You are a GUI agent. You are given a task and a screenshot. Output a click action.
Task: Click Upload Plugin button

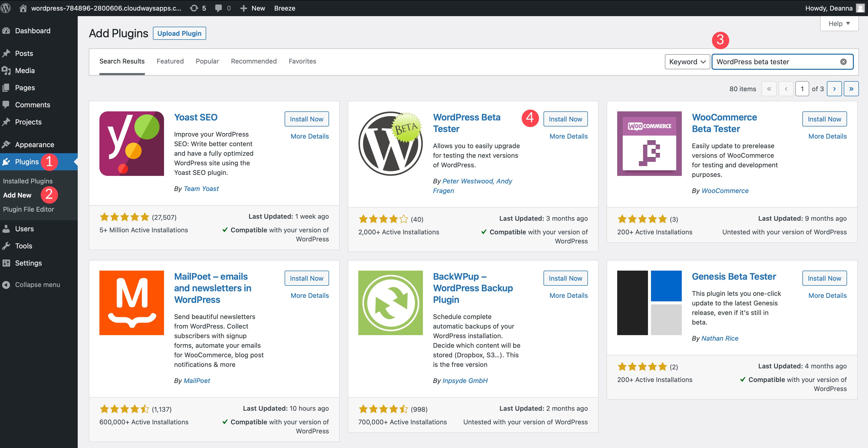179,33
